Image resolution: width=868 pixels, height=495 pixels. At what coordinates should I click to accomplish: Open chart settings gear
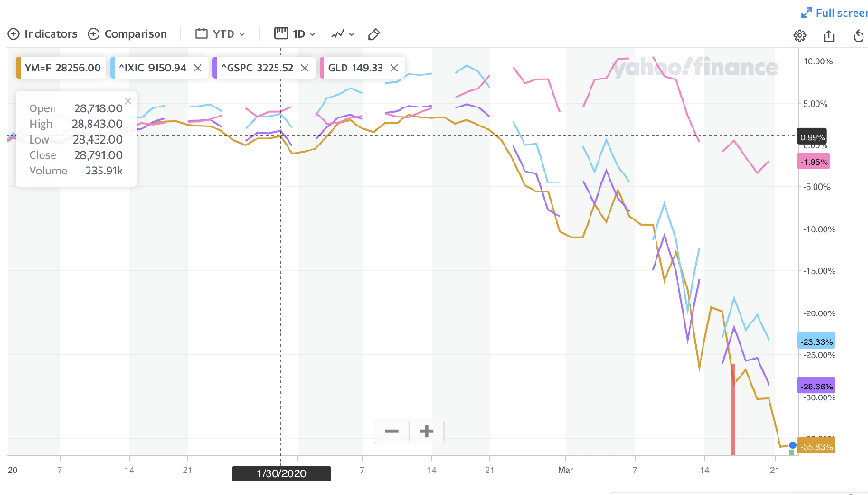tap(799, 35)
